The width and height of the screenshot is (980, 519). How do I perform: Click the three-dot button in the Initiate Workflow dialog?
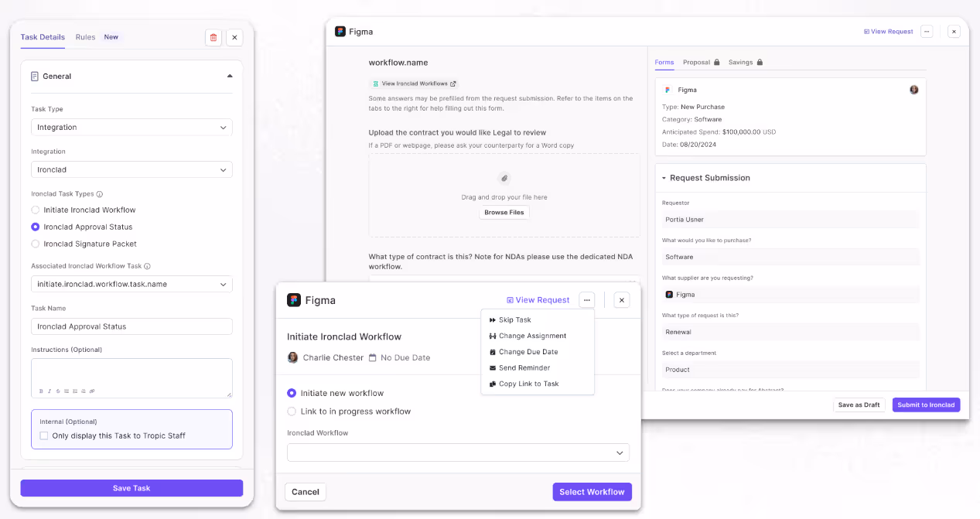point(586,300)
